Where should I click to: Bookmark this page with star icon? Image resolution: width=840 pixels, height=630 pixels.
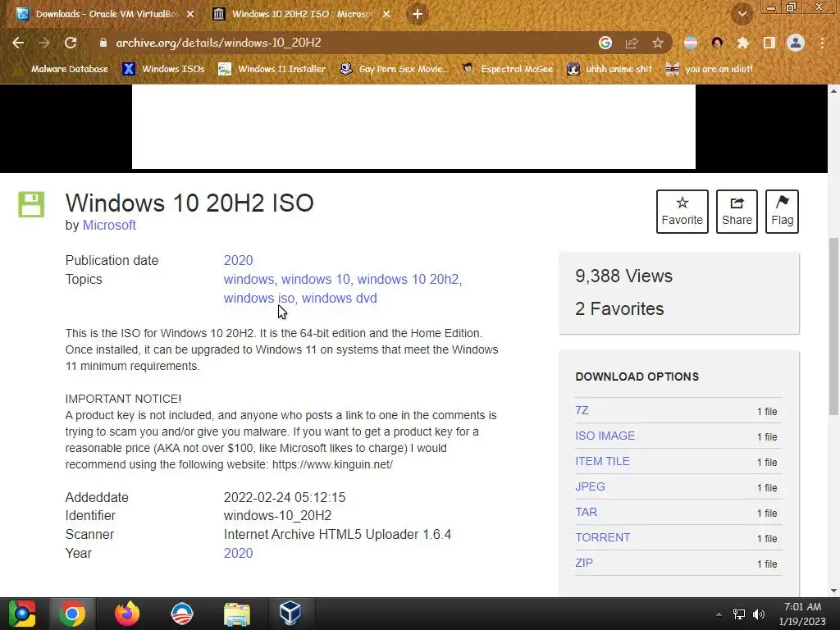658,43
